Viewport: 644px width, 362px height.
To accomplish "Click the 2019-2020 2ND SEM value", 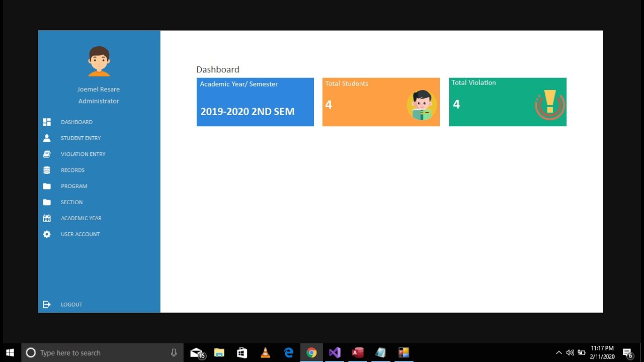I will [x=248, y=112].
